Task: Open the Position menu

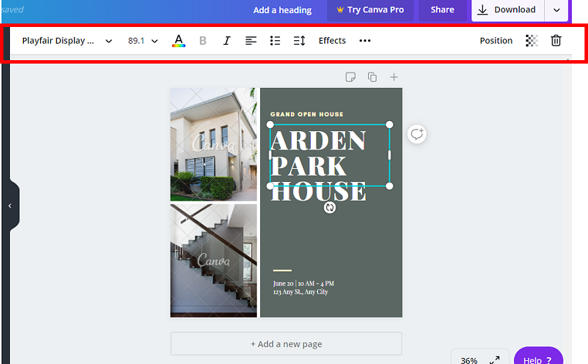Action: tap(496, 40)
